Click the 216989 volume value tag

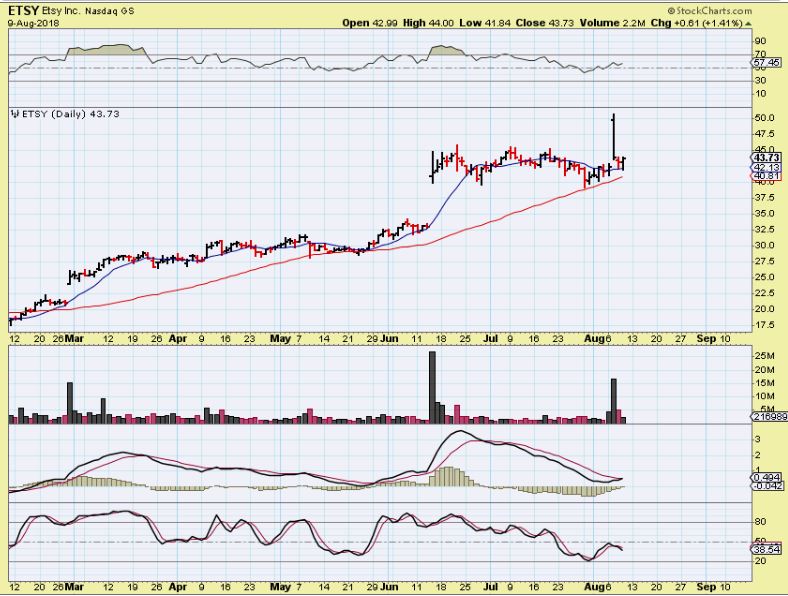point(770,417)
